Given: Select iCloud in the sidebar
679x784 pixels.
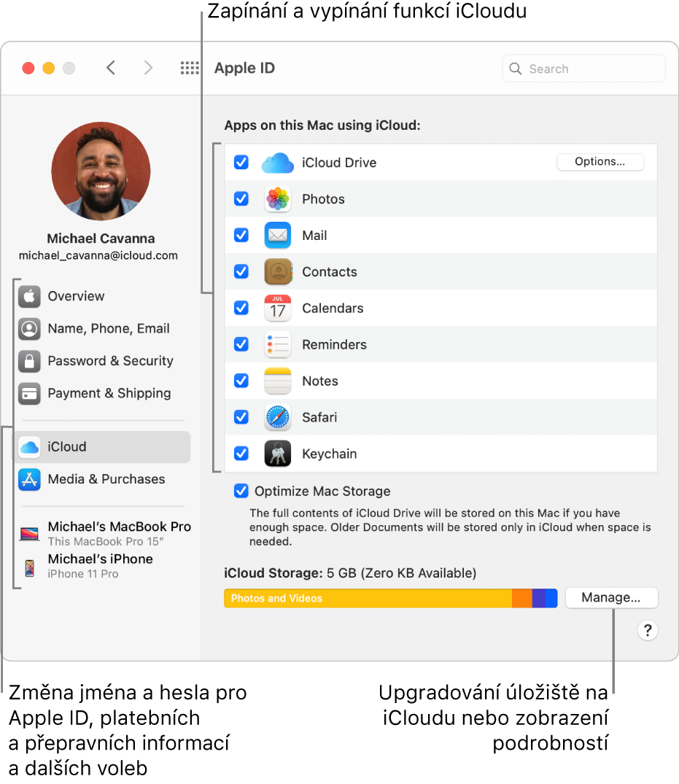Looking at the screenshot, I should [x=103, y=447].
